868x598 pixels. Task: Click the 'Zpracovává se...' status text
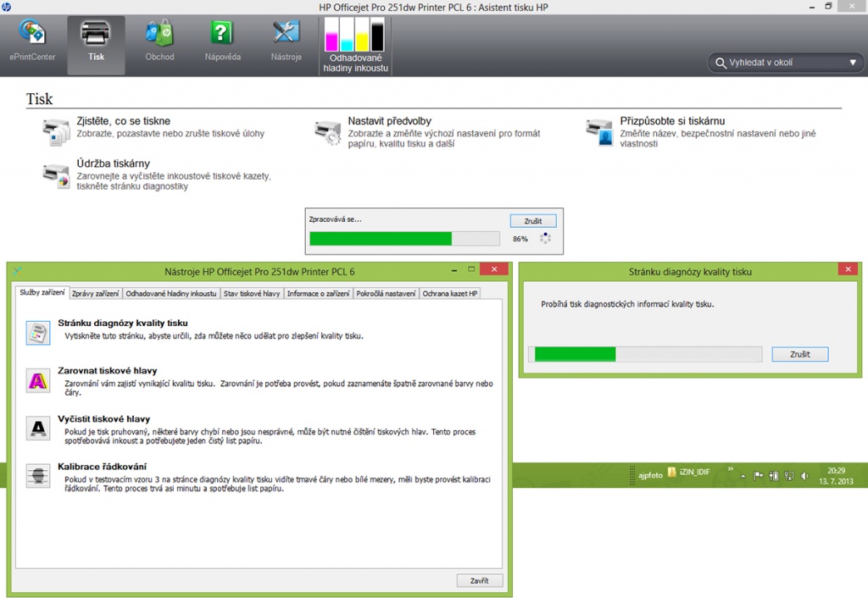pos(335,219)
